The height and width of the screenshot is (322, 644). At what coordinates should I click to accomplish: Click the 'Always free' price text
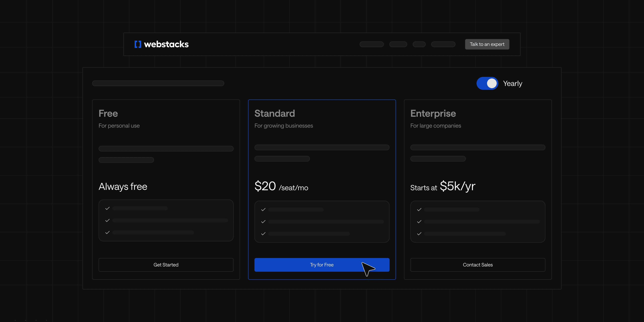(123, 187)
